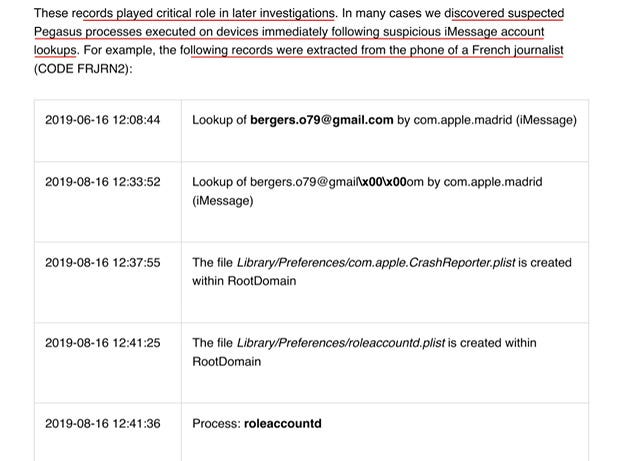Click the italic path Library/Preferences/roleaccountd.plist
The height and width of the screenshot is (461, 640).
341,343
